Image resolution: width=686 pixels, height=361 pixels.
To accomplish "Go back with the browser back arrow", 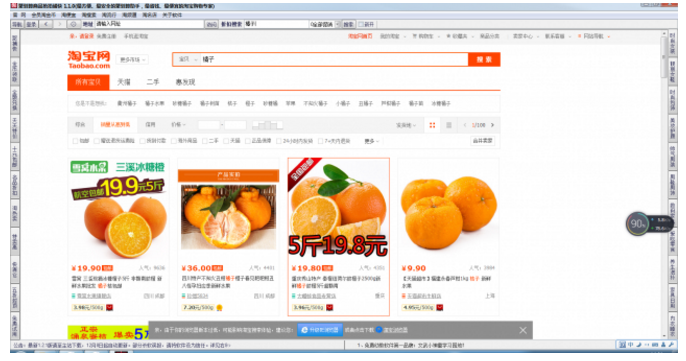I will (x=46, y=25).
